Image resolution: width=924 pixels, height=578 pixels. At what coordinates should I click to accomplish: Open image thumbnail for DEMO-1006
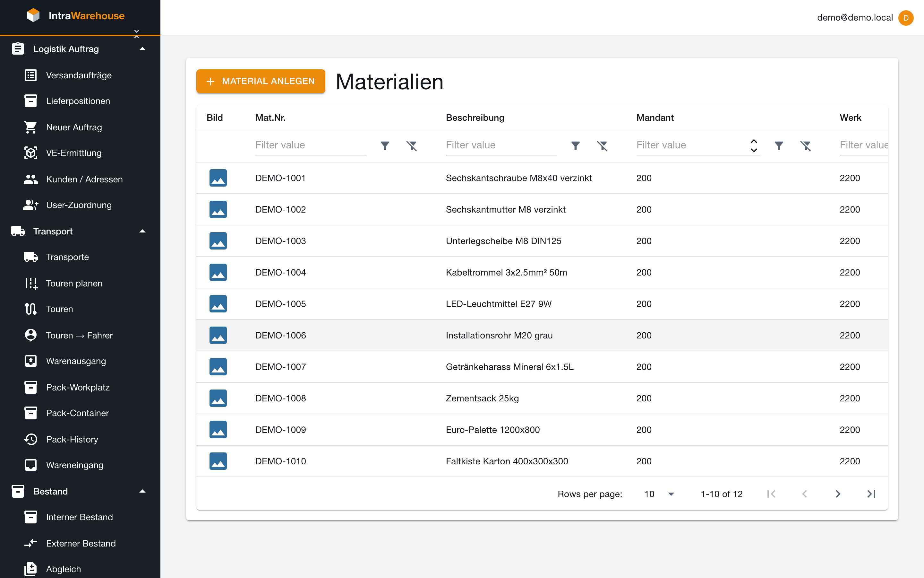click(x=218, y=335)
